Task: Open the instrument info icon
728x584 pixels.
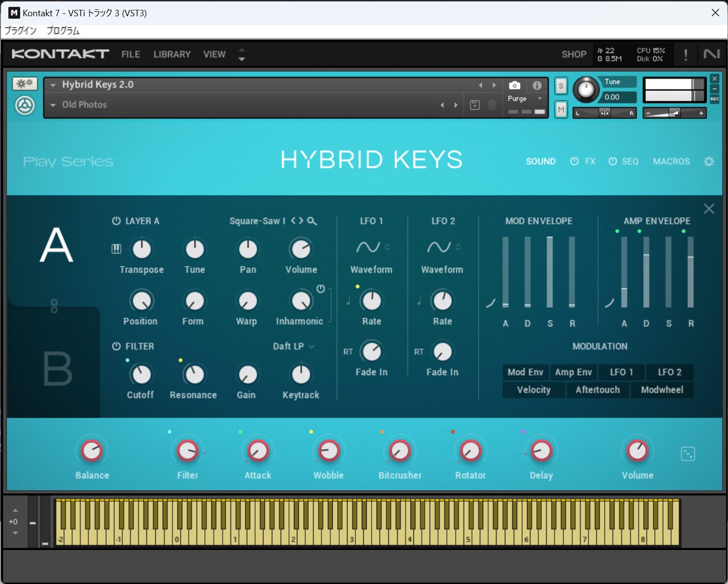Action: (x=537, y=86)
